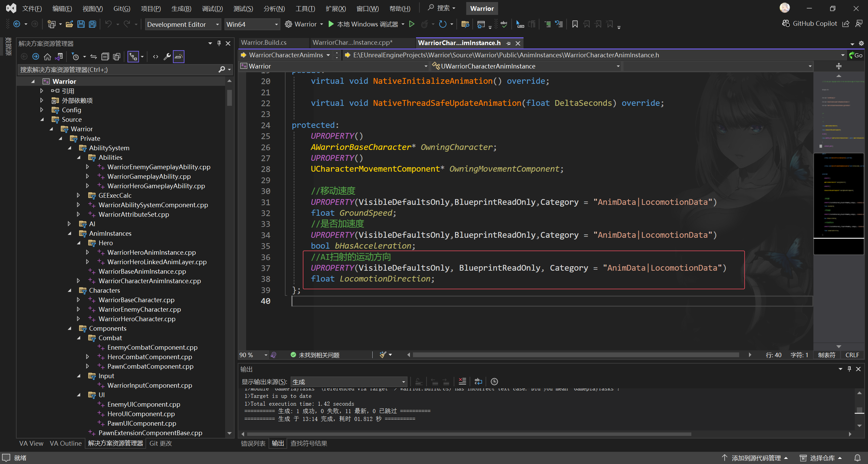The width and height of the screenshot is (868, 464).
Task: Toggle word wrap in the Output panel
Action: click(x=478, y=382)
